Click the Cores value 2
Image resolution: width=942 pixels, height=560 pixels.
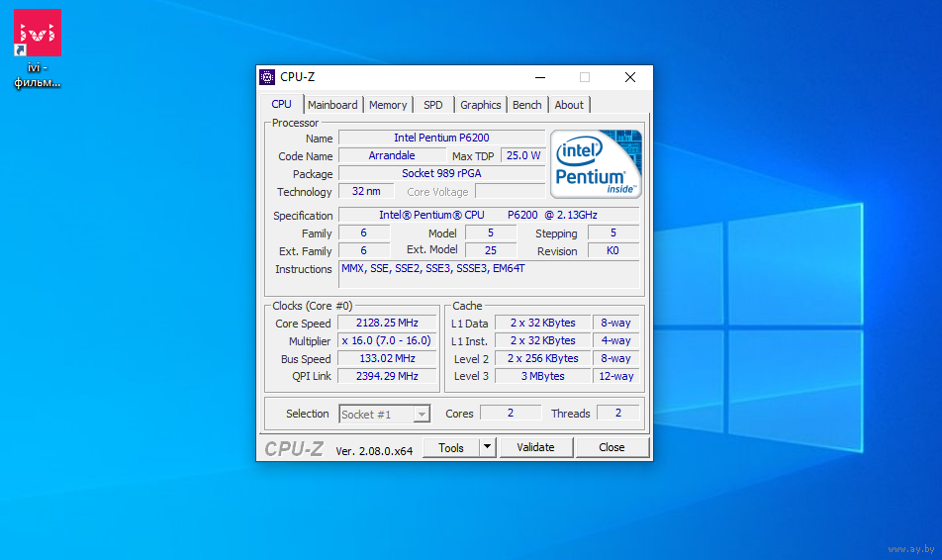511,413
